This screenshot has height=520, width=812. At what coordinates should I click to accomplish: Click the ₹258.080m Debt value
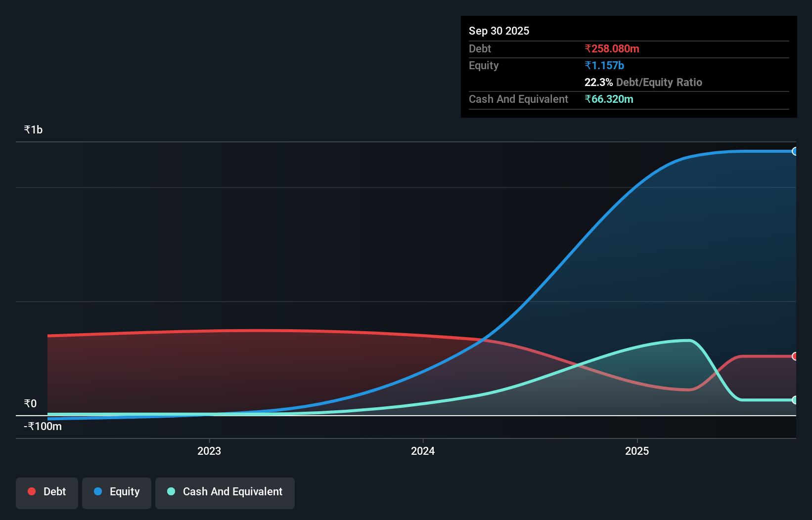tap(612, 48)
